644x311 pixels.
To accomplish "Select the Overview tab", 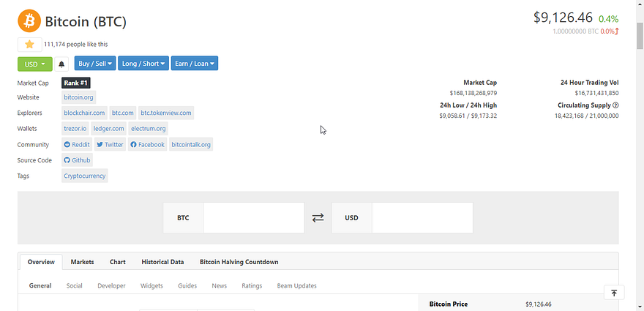I will coord(41,262).
